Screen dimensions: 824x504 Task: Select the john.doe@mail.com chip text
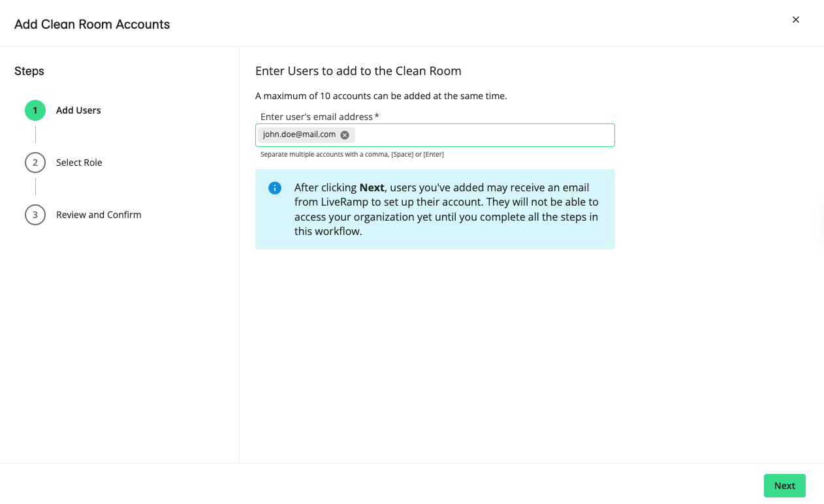[299, 134]
